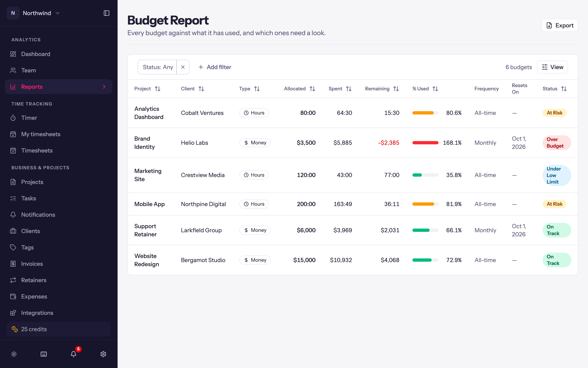This screenshot has height=368, width=588.
Task: Click the Invoices receipt icon
Action: 13,264
